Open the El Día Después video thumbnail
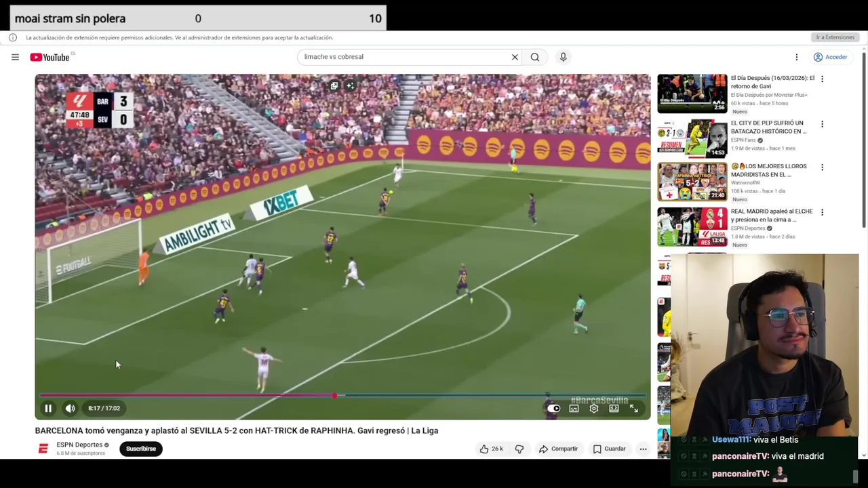 click(692, 93)
